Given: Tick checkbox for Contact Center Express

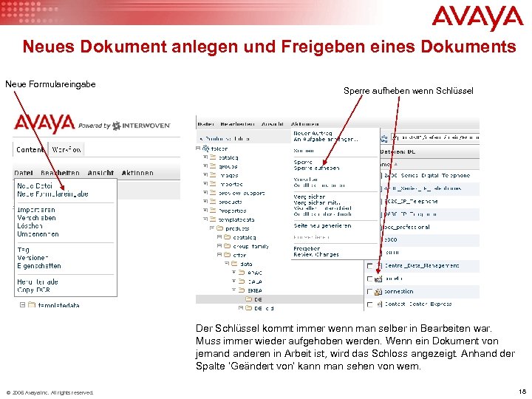Looking at the screenshot, I should click(x=370, y=304).
